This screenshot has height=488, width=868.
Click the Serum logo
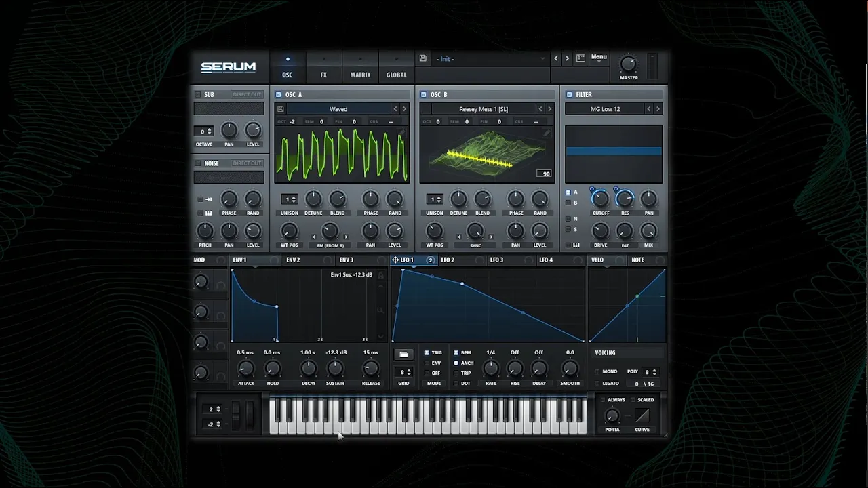click(x=228, y=67)
